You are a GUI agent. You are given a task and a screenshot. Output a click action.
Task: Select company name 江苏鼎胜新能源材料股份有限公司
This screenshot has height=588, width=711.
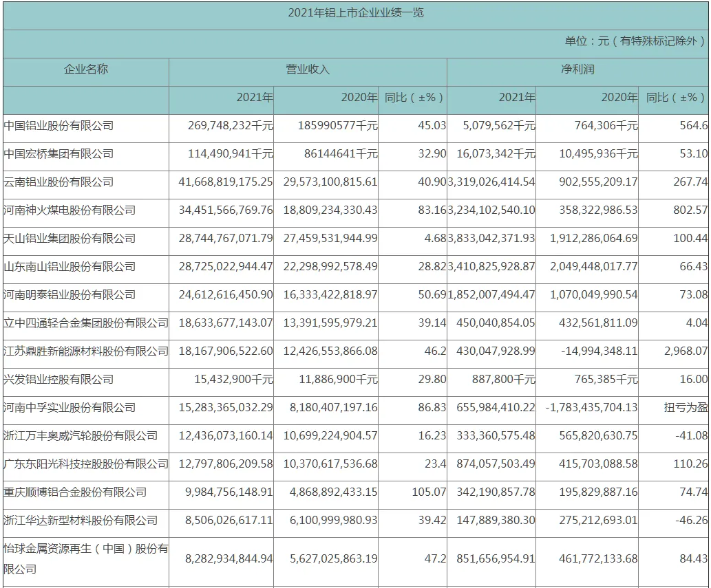86,351
